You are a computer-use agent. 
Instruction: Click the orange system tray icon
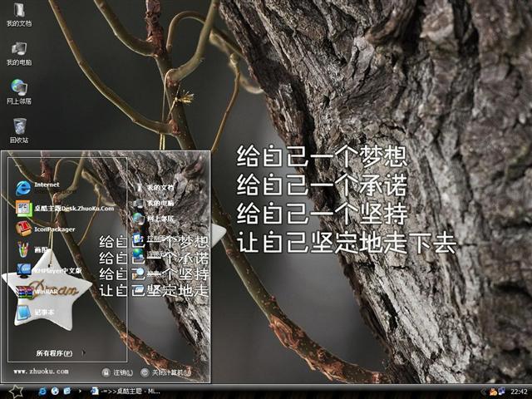[493, 392]
